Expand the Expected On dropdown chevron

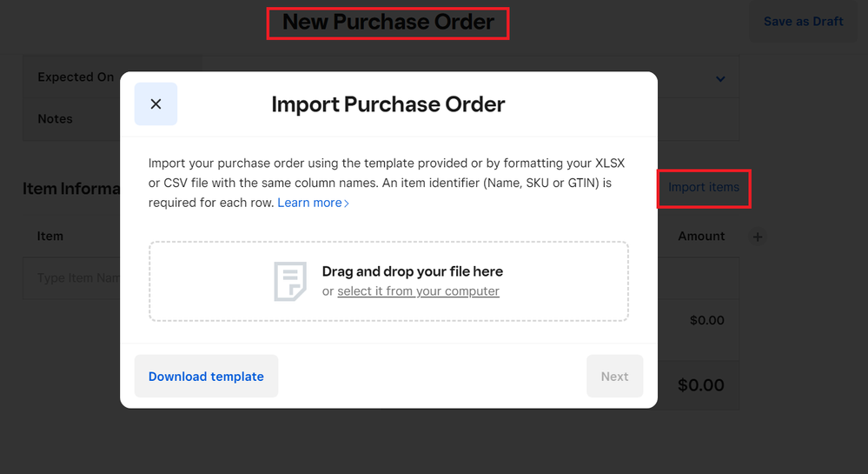point(720,79)
